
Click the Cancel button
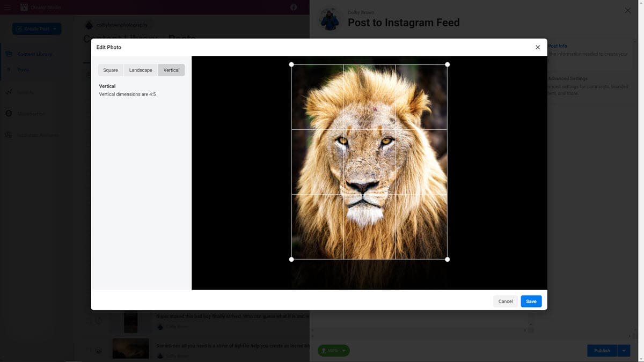(x=506, y=301)
